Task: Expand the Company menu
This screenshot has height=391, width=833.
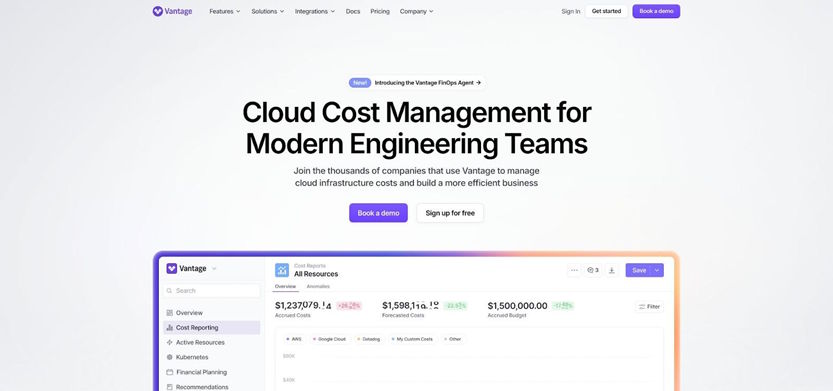Action: click(x=416, y=11)
